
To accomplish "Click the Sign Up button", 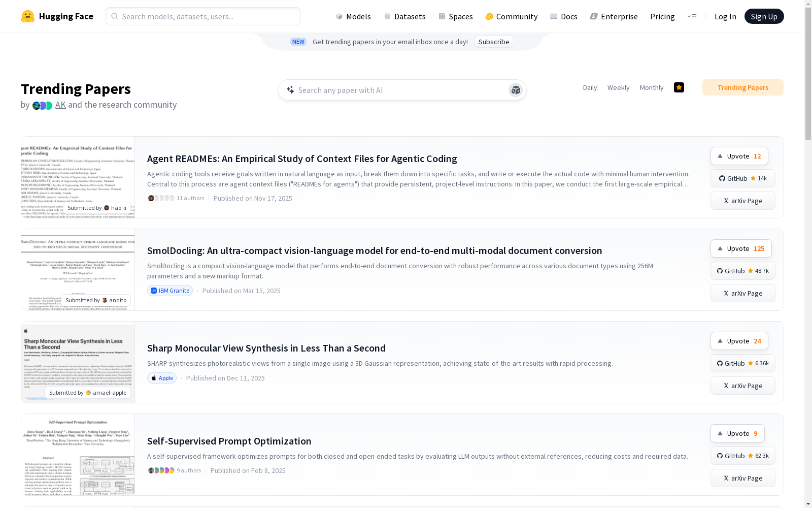I will pos(764,16).
